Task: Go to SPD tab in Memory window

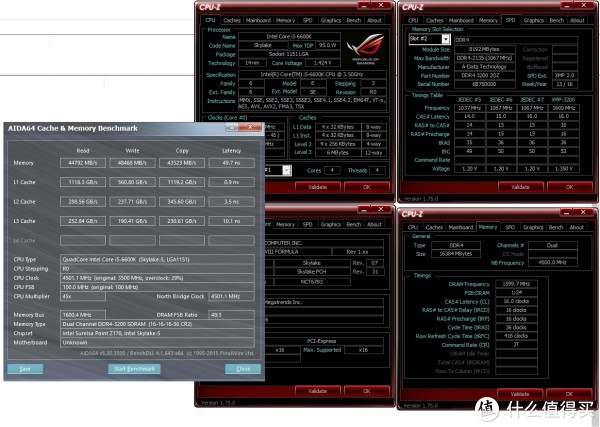Action: (x=510, y=227)
